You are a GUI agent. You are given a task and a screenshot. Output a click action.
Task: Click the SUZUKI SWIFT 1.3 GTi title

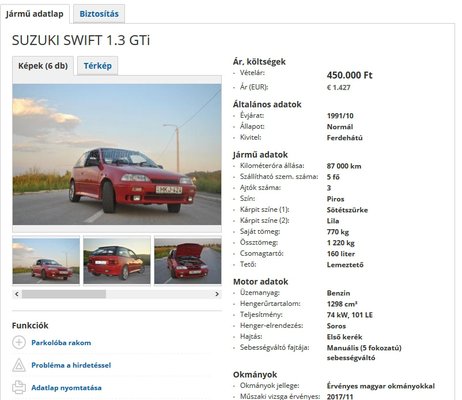click(81, 40)
